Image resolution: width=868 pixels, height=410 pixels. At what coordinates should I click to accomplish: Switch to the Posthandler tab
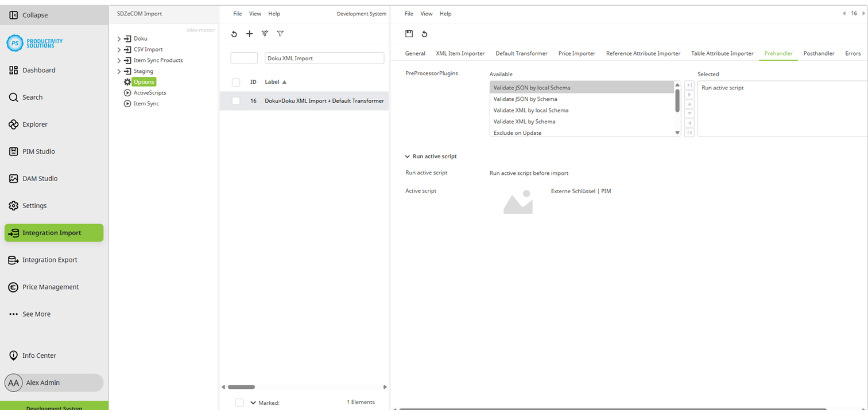click(819, 53)
